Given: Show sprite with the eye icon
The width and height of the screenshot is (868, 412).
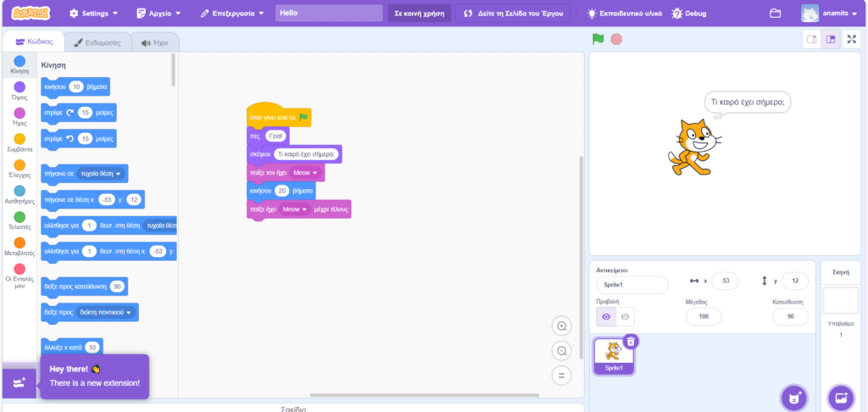Looking at the screenshot, I should 606,316.
